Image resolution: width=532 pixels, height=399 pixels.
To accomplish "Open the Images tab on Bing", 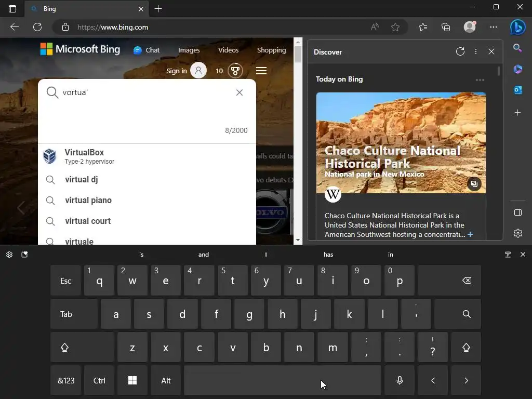I will pyautogui.click(x=189, y=50).
